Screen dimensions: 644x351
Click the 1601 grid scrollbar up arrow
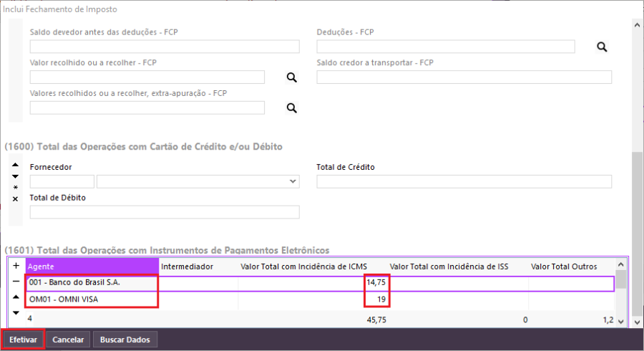(x=620, y=264)
